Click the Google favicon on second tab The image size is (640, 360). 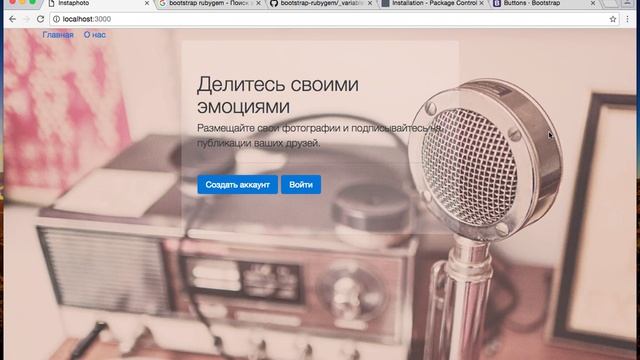tap(162, 3)
